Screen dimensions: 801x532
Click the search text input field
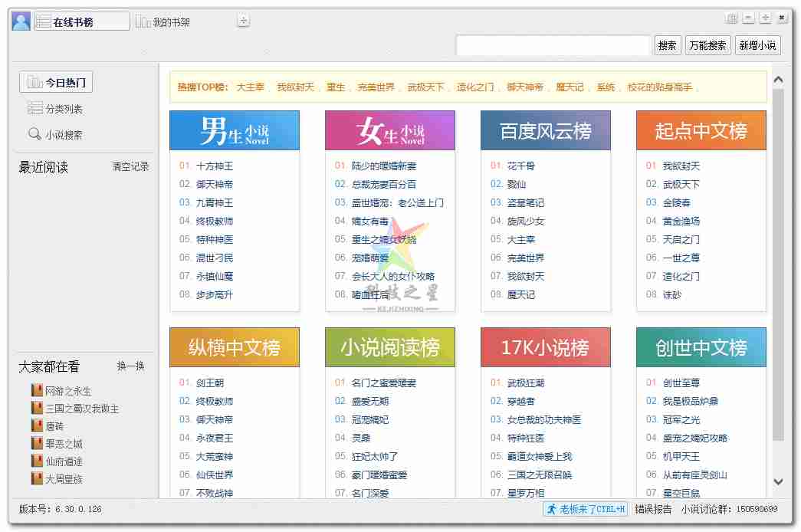pyautogui.click(x=553, y=45)
